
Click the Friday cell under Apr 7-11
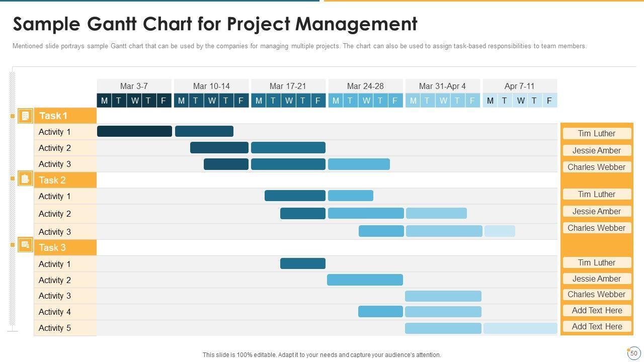click(x=549, y=101)
